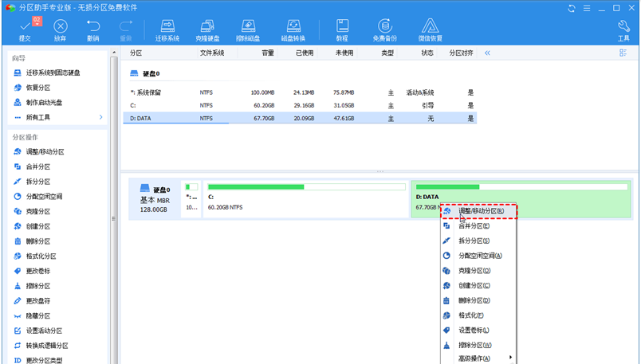Select 分配空闲空间(A) in context menu
641x364 pixels.
478,256
